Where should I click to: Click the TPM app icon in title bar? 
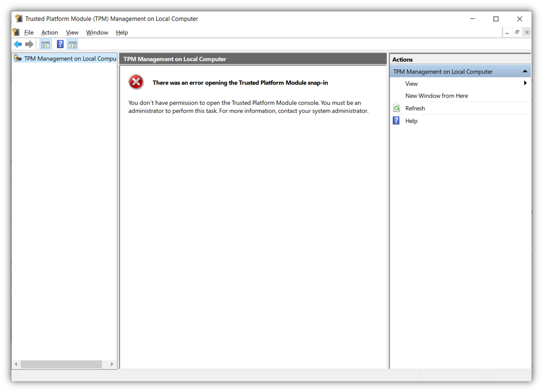(19, 18)
